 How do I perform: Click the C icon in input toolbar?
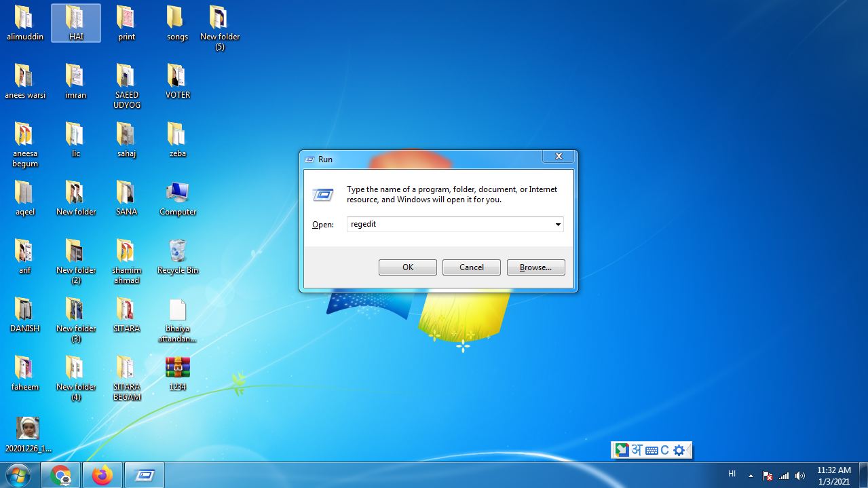tap(665, 450)
